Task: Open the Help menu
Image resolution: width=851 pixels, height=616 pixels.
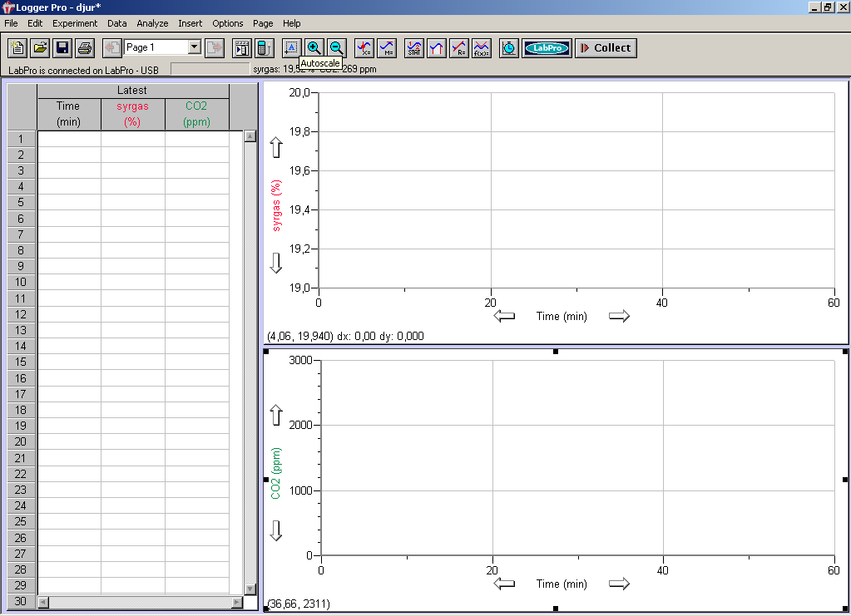Action: (291, 23)
